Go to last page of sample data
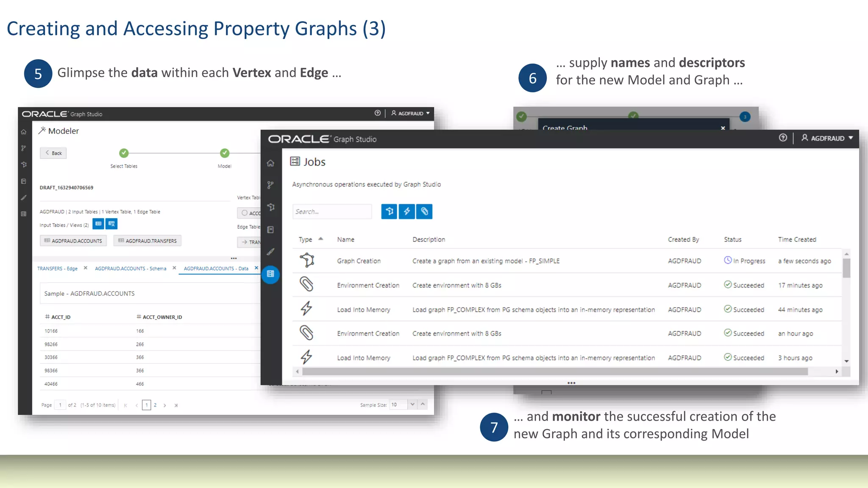Viewport: 868px width, 488px height. tap(176, 405)
